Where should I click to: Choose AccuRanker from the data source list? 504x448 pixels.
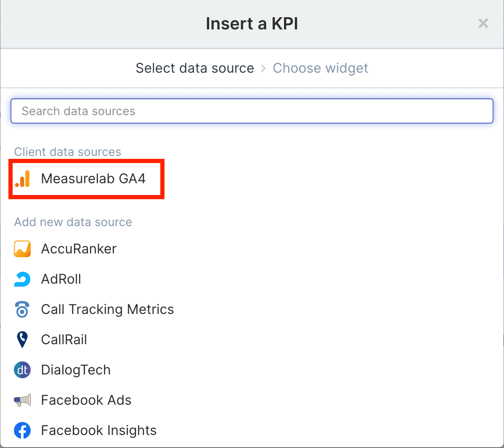pos(79,249)
